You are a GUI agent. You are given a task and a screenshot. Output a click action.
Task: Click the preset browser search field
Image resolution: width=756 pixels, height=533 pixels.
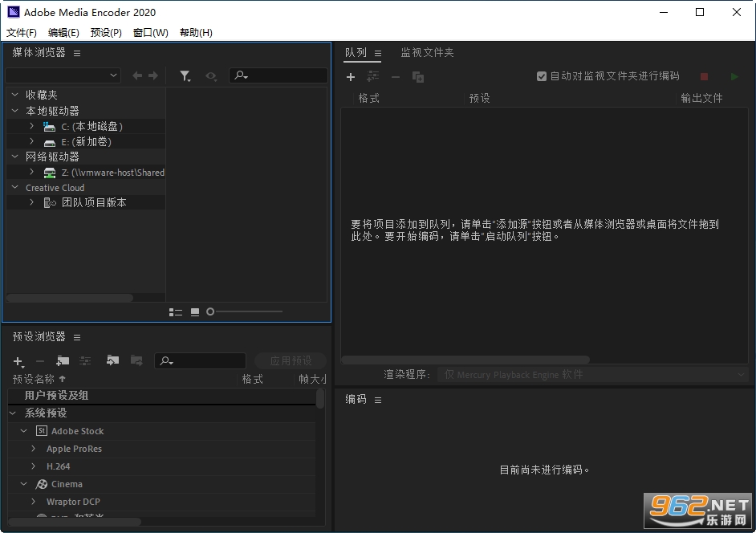point(200,360)
